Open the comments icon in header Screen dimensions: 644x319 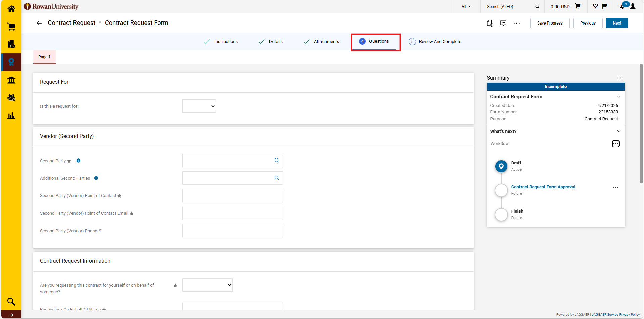pyautogui.click(x=503, y=23)
